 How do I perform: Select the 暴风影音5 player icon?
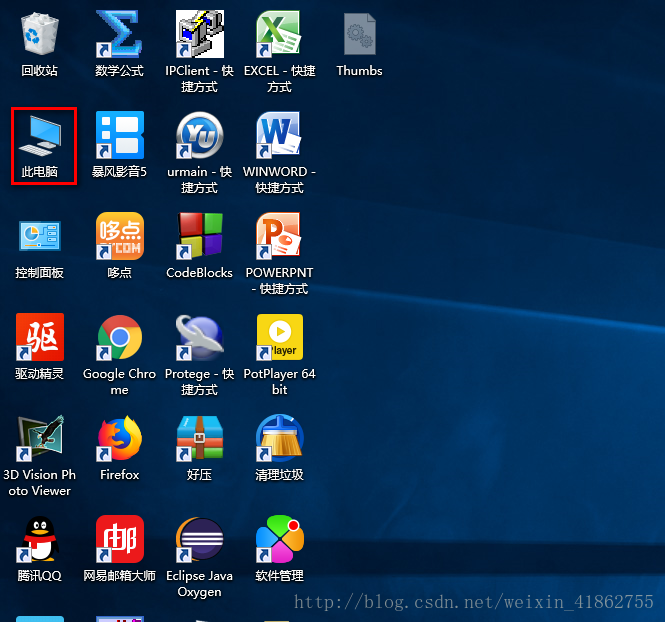point(120,135)
